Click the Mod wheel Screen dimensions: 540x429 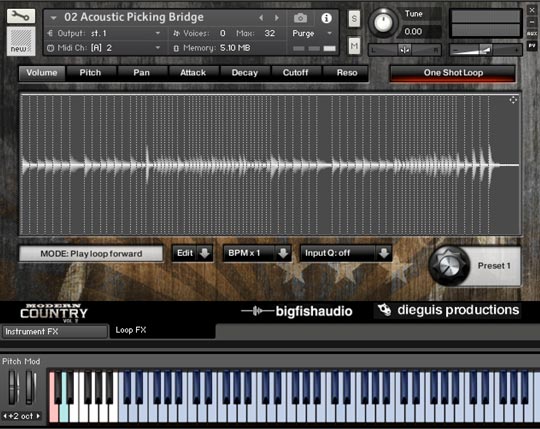[30, 387]
